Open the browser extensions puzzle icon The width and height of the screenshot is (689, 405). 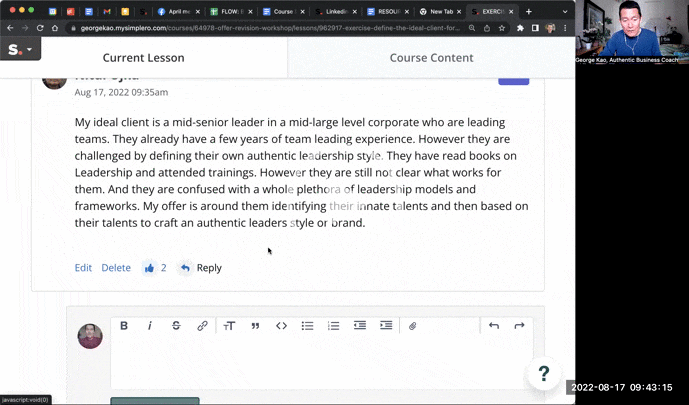pos(521,28)
